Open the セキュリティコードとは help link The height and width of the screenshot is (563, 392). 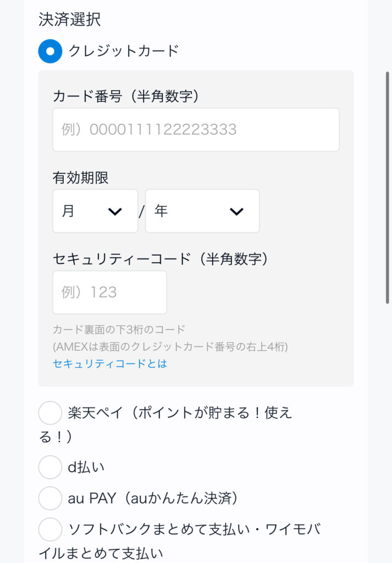click(110, 363)
